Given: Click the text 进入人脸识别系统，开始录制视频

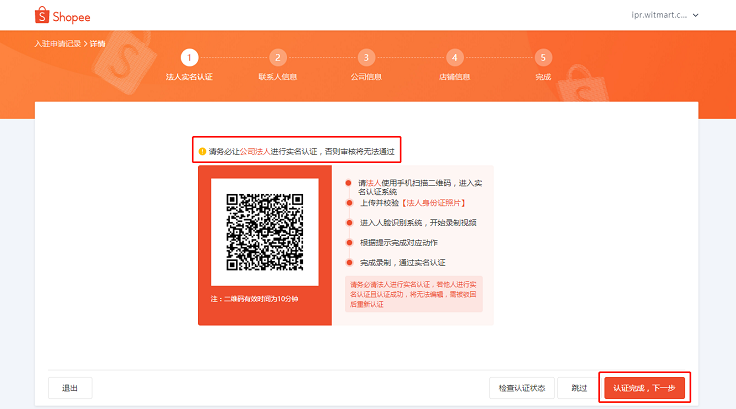Looking at the screenshot, I should tap(418, 223).
